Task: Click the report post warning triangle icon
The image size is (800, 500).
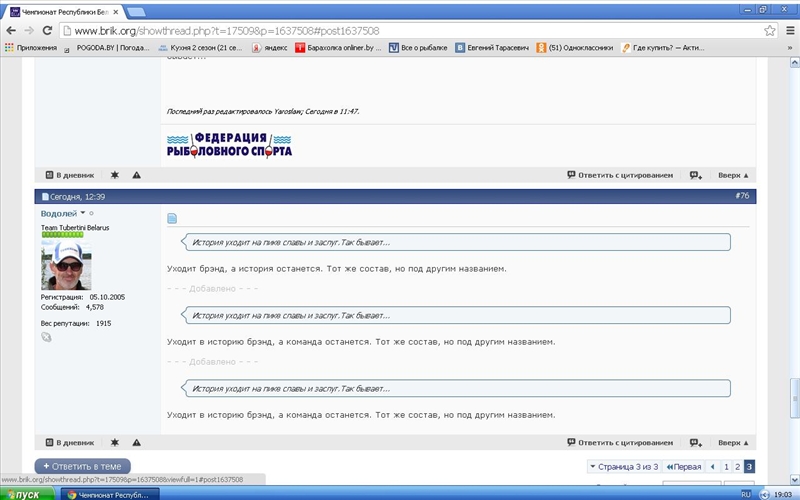Action: point(136,442)
